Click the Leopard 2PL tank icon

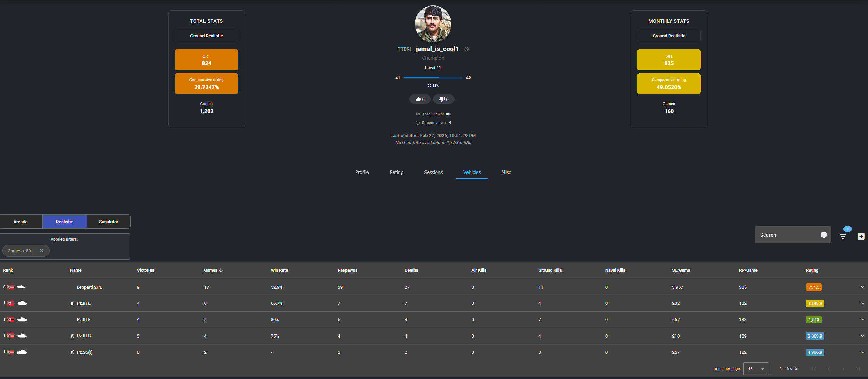tap(22, 287)
